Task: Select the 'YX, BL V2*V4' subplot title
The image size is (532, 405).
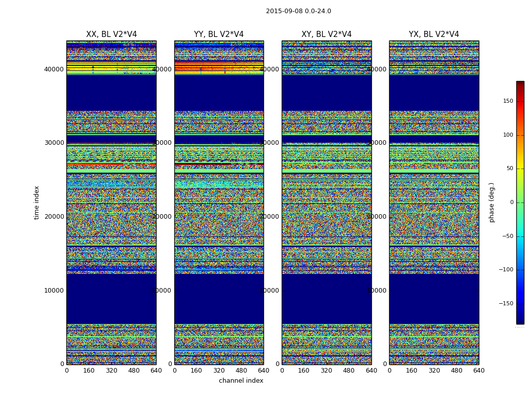Action: [434, 34]
